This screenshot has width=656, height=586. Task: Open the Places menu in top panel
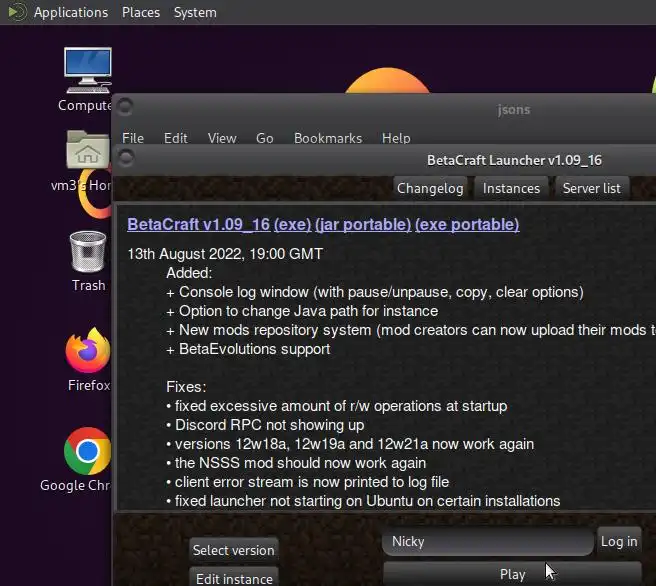point(141,13)
